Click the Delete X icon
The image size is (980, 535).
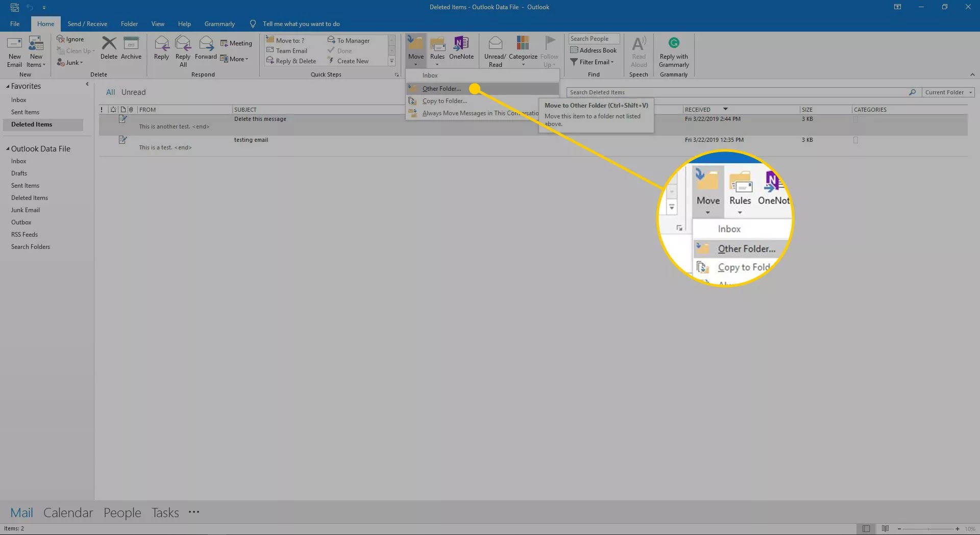pyautogui.click(x=109, y=43)
